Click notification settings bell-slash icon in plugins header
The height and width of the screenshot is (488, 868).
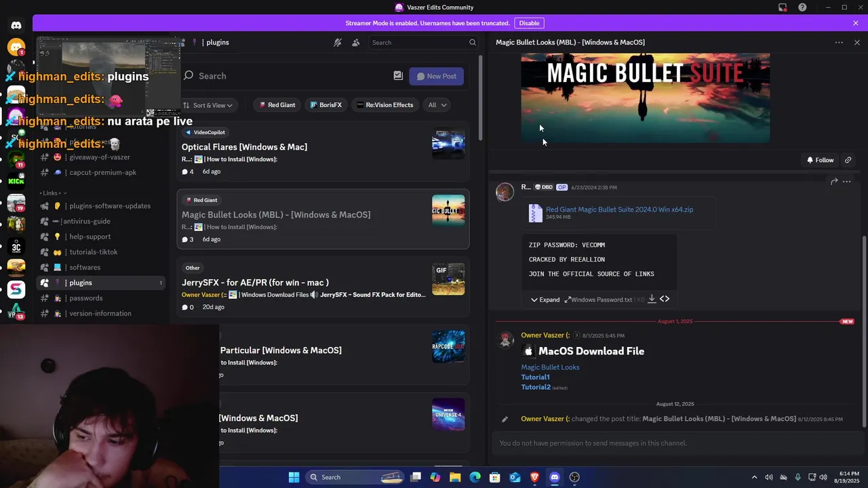(337, 42)
